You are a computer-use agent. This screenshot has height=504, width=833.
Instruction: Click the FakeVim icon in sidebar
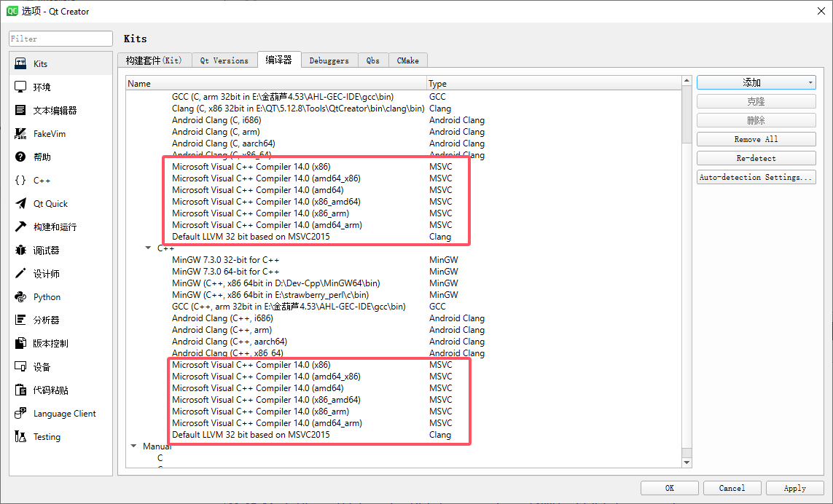click(x=20, y=134)
